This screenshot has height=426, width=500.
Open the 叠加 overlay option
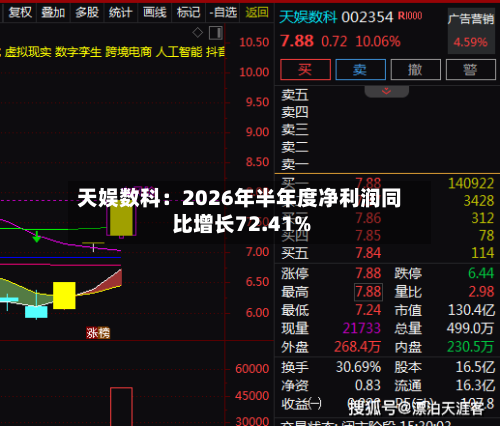click(x=53, y=13)
